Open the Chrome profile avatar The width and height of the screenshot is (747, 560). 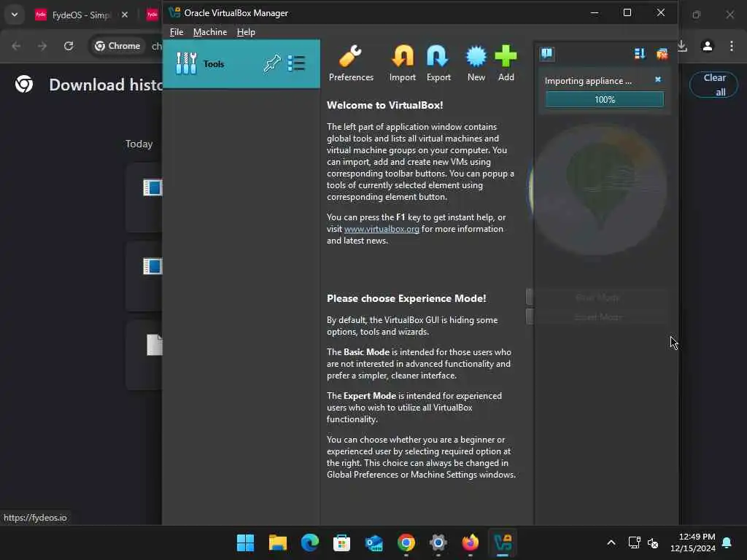point(707,46)
